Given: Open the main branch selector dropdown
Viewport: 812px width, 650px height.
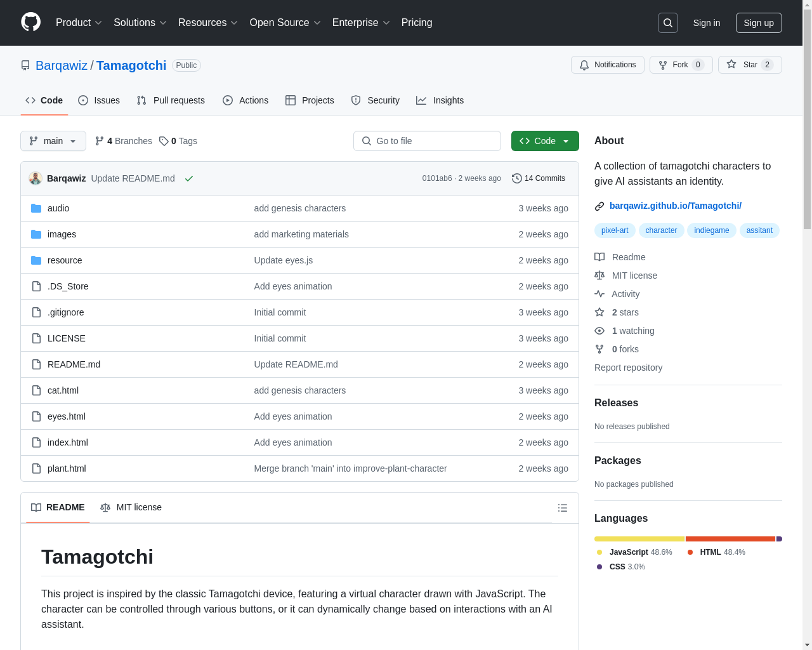Looking at the screenshot, I should [x=53, y=141].
